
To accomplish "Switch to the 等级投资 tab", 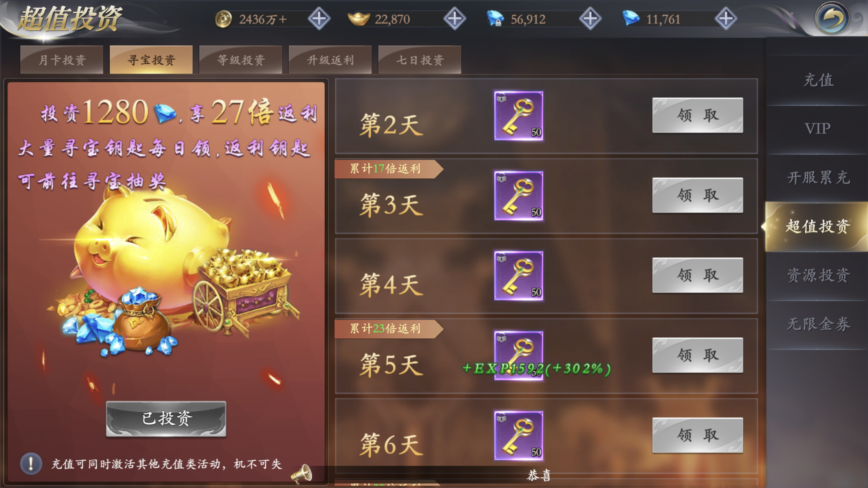I will [x=241, y=60].
